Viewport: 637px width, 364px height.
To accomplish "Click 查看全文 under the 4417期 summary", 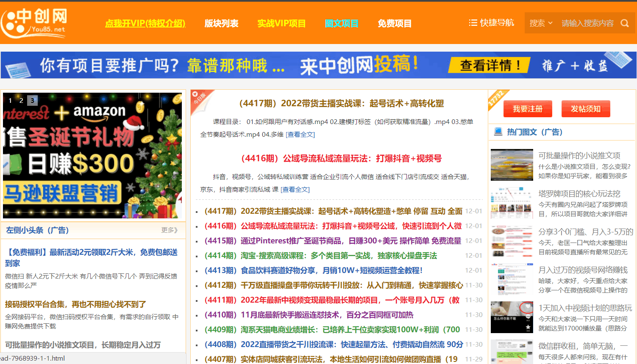I will coord(300,134).
